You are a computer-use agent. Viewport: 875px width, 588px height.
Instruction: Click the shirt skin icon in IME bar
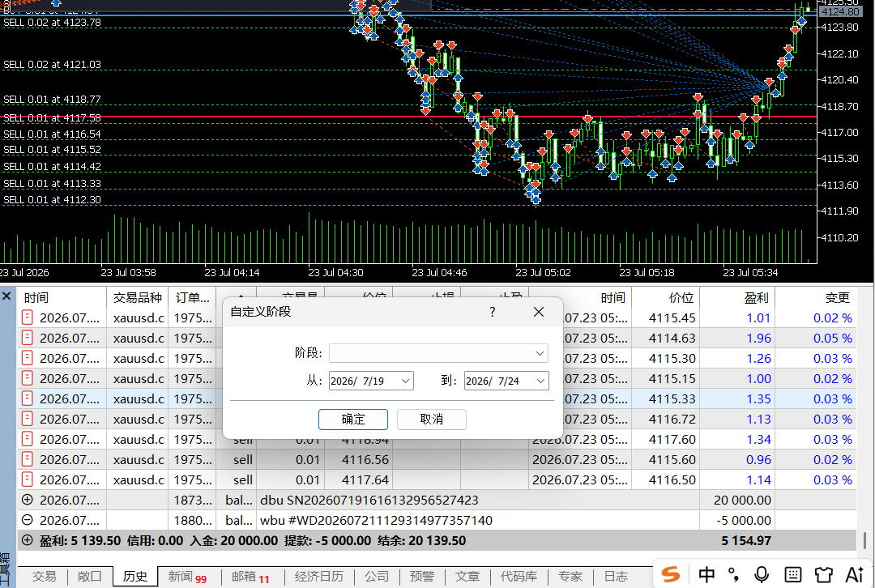click(x=824, y=574)
